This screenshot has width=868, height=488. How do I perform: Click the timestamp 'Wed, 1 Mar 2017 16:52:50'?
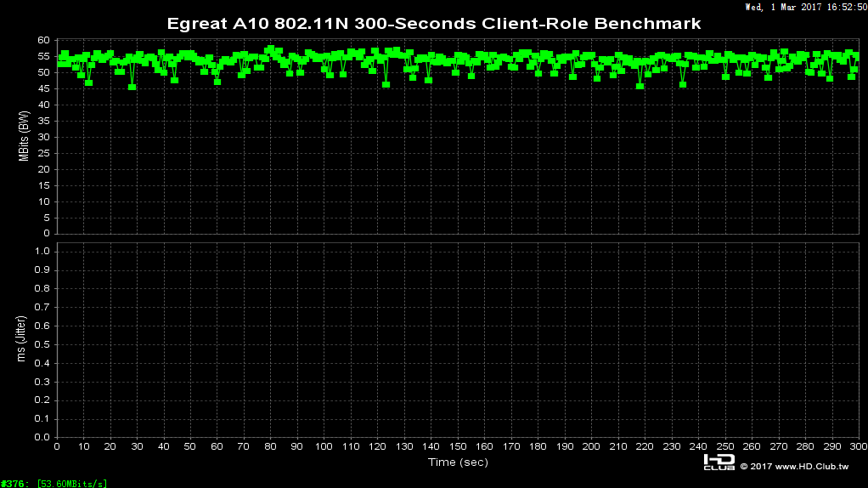tap(806, 7)
